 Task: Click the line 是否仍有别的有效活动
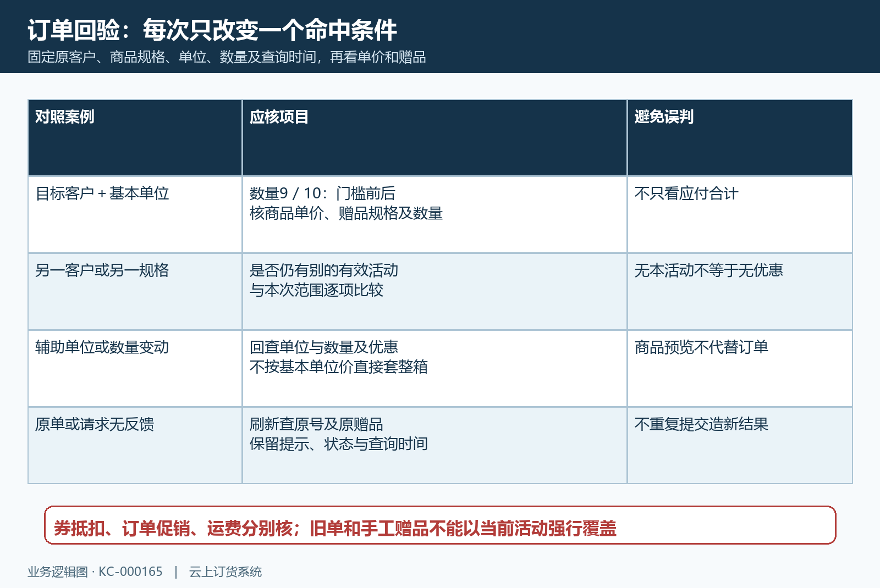(x=324, y=270)
